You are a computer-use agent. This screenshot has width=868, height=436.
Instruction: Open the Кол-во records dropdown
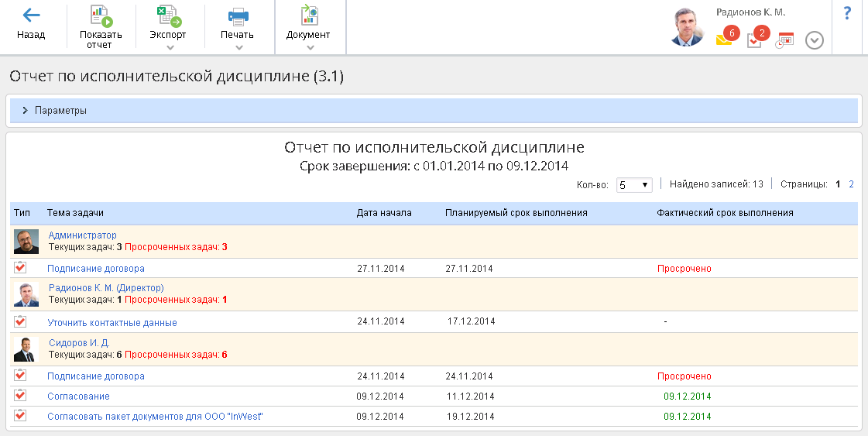(634, 185)
